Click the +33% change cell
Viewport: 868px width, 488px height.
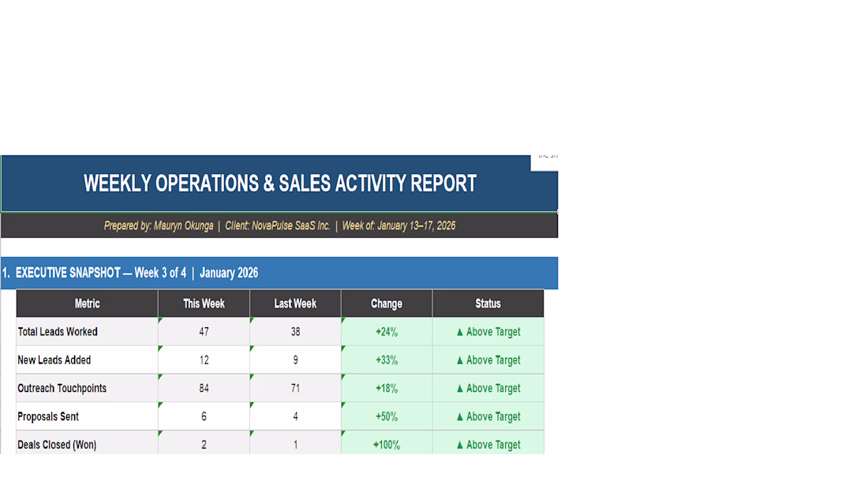[387, 360]
